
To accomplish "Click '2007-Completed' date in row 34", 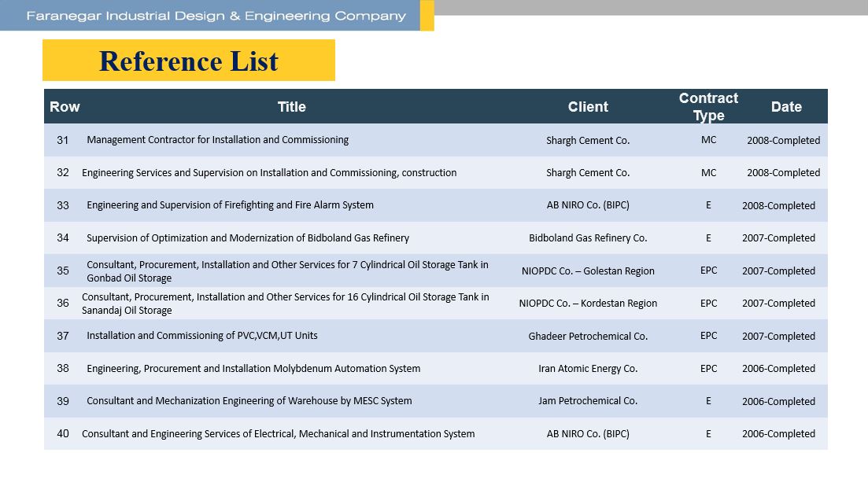I will [778, 237].
